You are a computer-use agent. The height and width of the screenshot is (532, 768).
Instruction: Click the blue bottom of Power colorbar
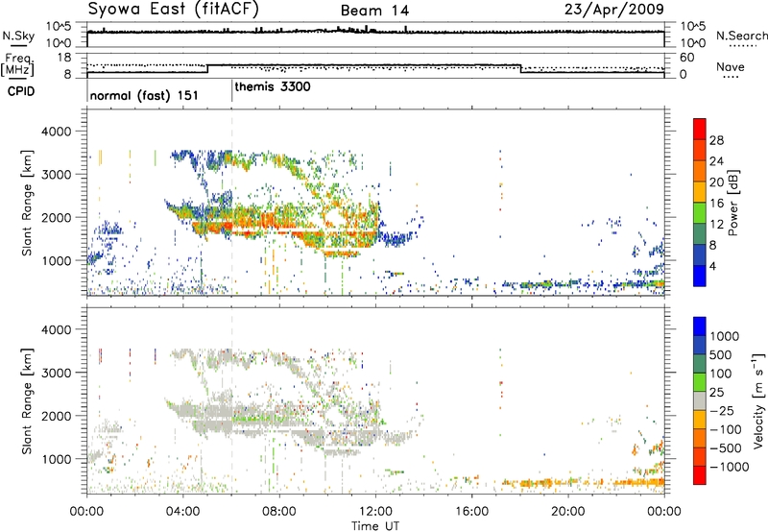[700, 276]
